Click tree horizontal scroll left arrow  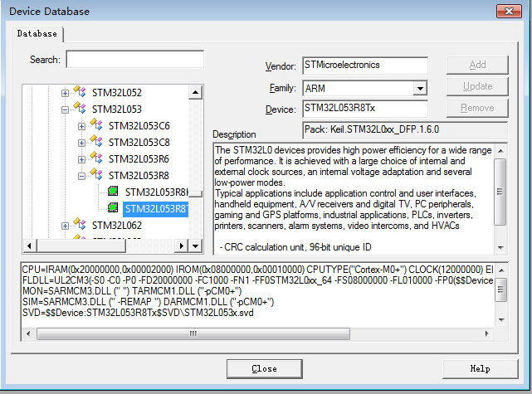(x=30, y=246)
